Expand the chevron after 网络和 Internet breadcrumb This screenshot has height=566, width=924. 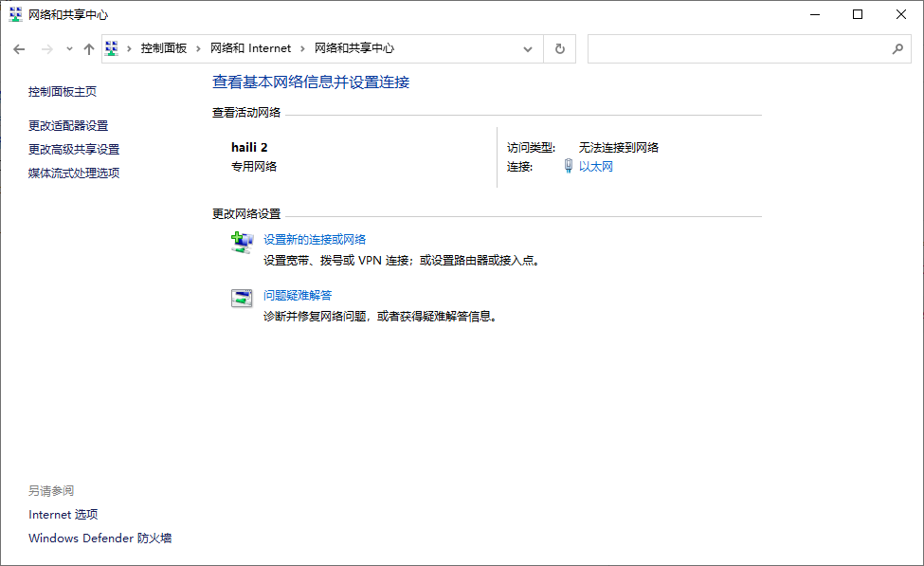click(x=302, y=48)
